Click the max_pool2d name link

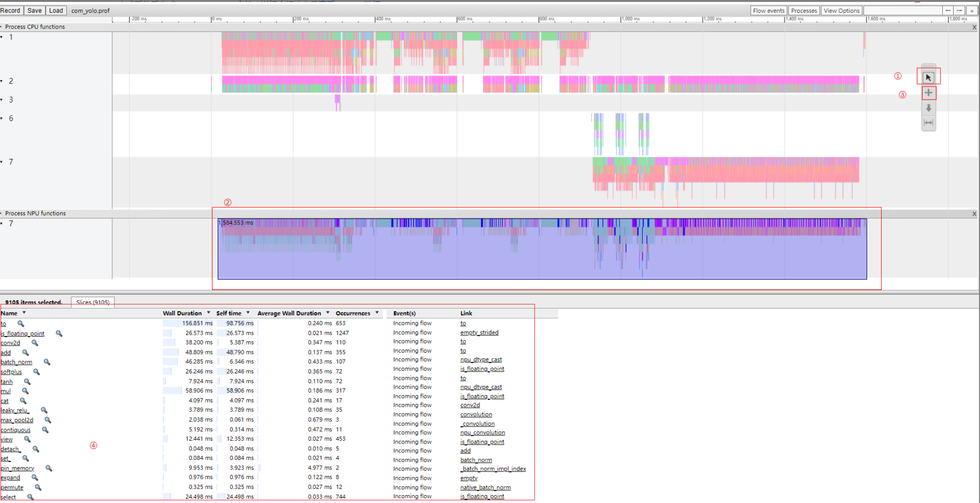click(17, 420)
